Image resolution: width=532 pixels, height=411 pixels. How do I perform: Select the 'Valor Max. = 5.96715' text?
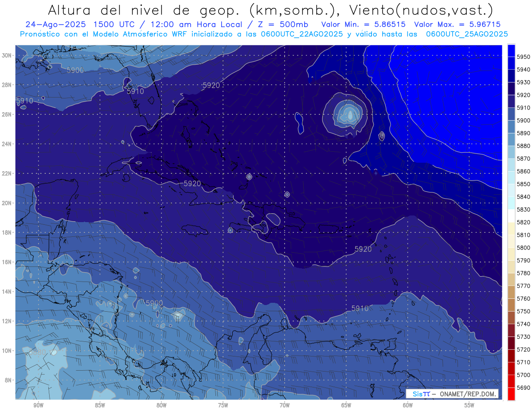[x=458, y=24]
